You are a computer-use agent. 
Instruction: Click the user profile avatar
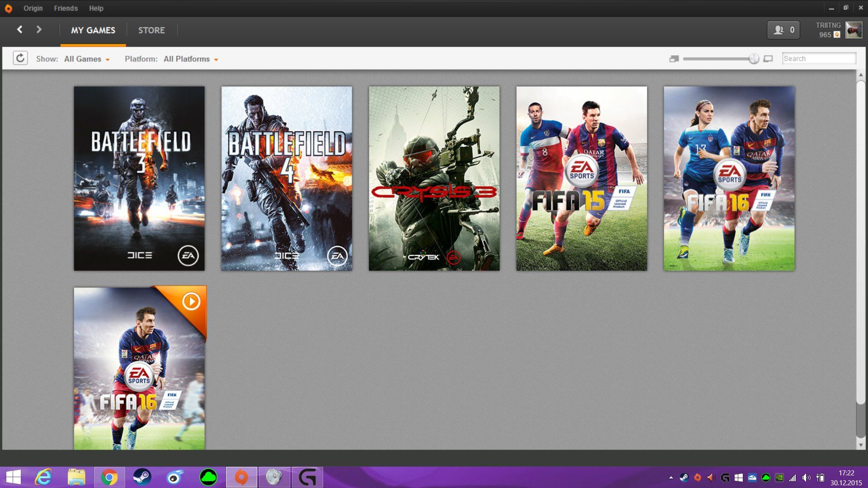click(854, 30)
